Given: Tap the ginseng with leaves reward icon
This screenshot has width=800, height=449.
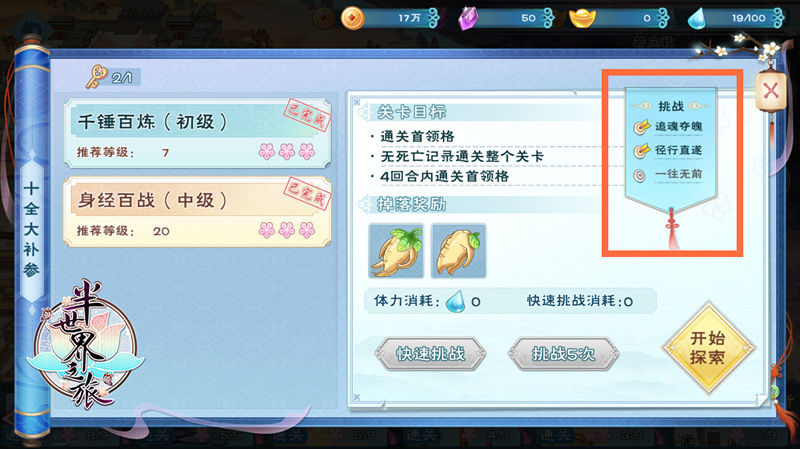Looking at the screenshot, I should click(396, 251).
